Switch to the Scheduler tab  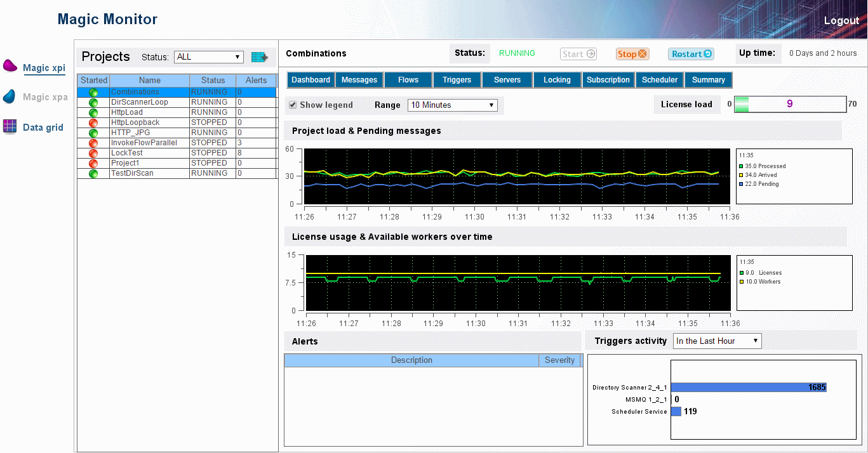point(660,80)
